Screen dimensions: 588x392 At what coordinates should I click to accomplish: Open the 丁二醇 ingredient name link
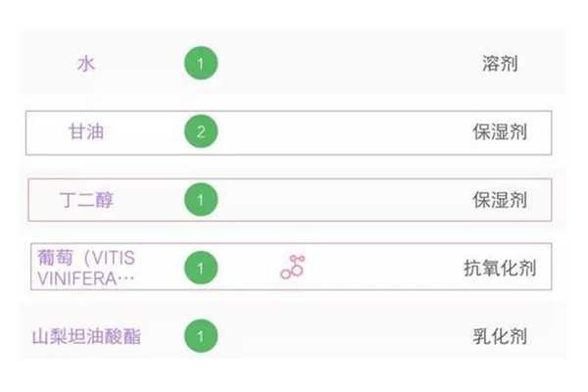point(86,200)
